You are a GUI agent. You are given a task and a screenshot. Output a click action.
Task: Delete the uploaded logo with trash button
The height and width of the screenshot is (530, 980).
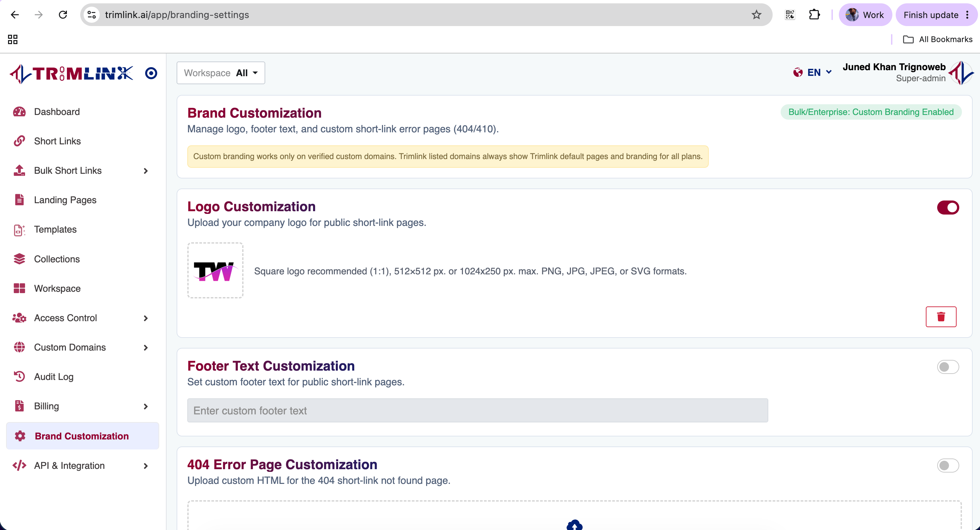[941, 317]
